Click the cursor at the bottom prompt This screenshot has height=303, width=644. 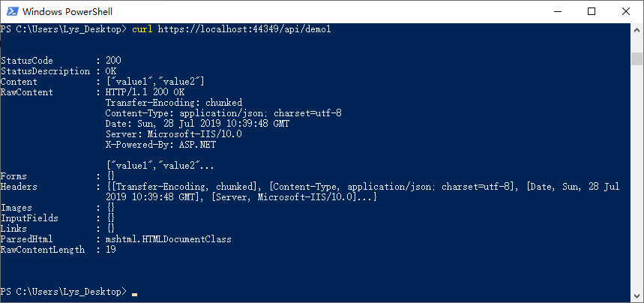(133, 292)
